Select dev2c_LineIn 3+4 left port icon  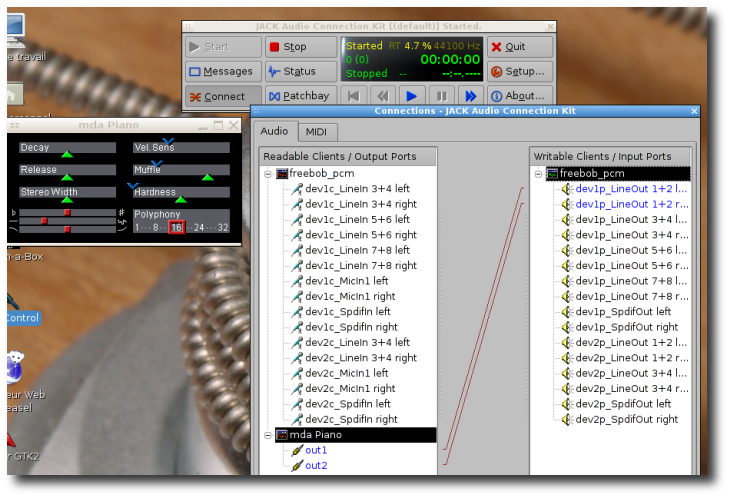[x=297, y=343]
